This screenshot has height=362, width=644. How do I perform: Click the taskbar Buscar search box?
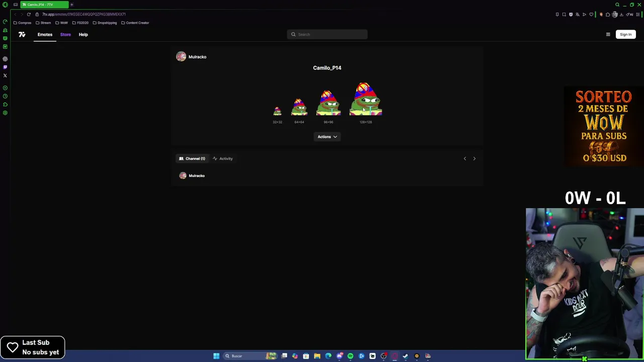[251, 356]
